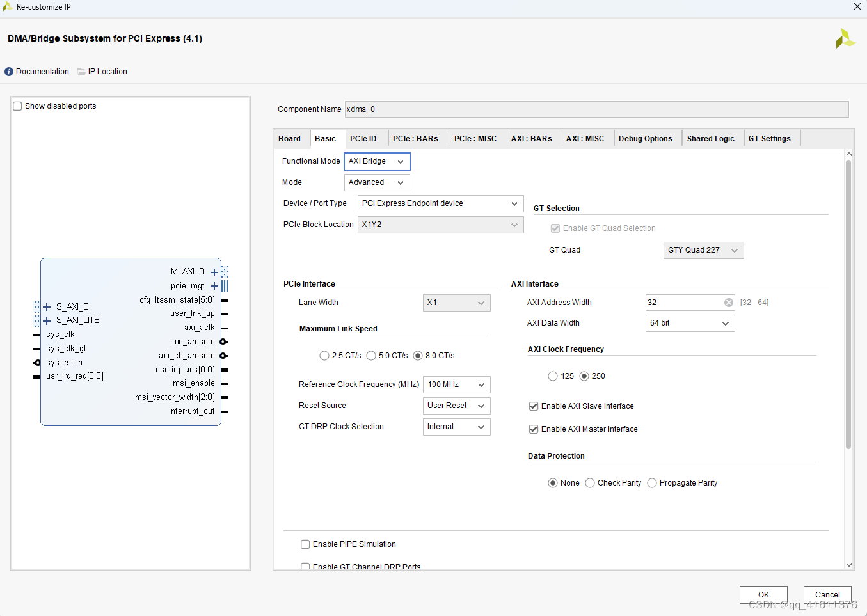Image resolution: width=867 pixels, height=616 pixels.
Task: Expand the S_AXI_LITE port plus icon
Action: point(47,321)
